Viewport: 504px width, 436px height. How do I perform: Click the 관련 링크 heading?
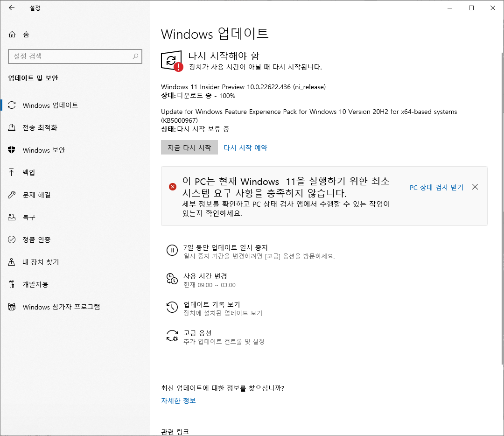click(175, 432)
